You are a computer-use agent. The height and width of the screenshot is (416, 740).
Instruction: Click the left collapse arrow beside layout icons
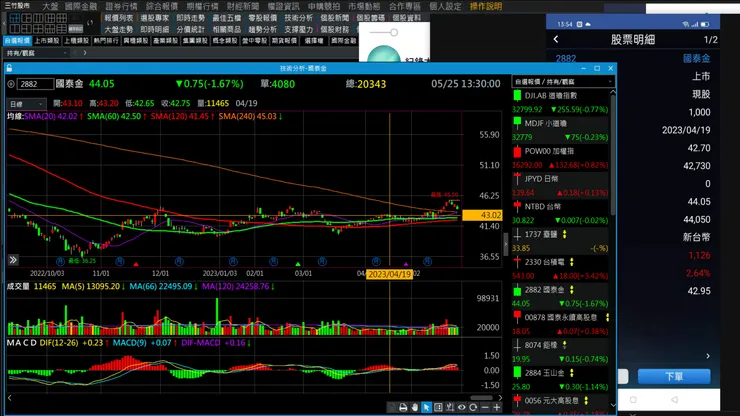[4, 23]
